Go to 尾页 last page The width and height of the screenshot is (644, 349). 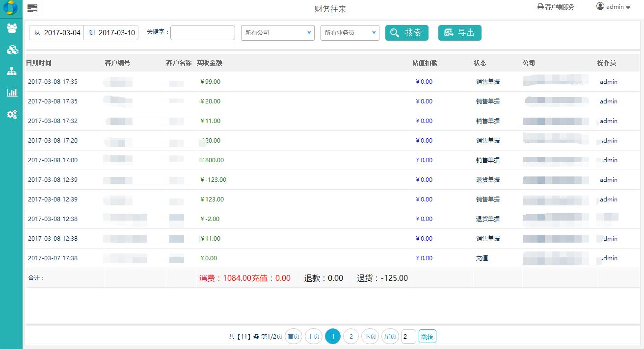tap(390, 336)
